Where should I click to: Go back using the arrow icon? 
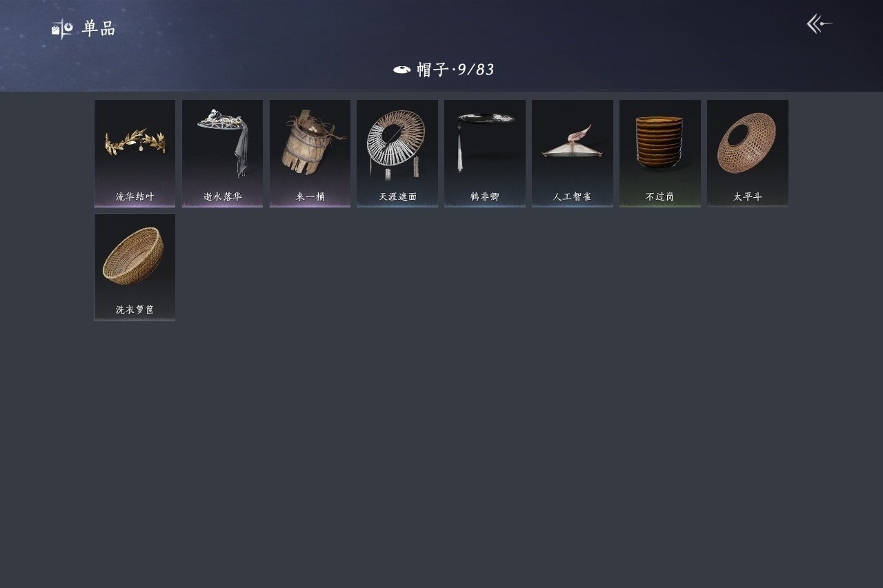click(820, 24)
